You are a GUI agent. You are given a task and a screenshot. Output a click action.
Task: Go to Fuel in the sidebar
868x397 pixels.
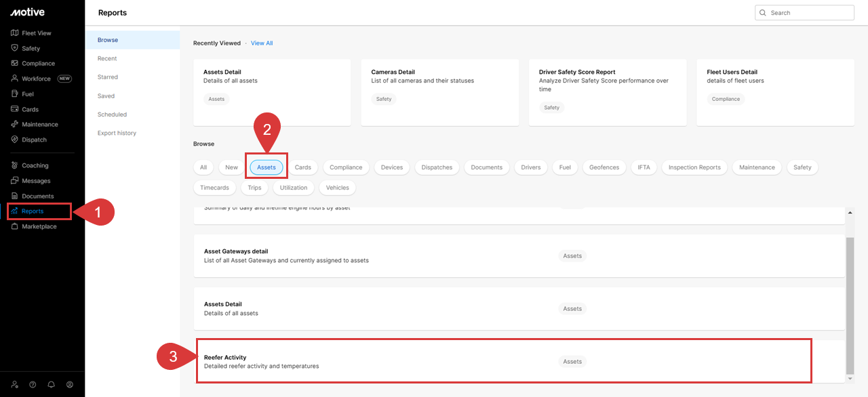pyautogui.click(x=27, y=94)
